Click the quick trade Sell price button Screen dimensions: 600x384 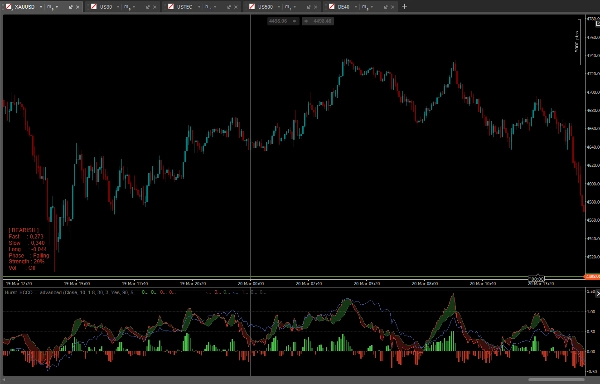tap(283, 21)
